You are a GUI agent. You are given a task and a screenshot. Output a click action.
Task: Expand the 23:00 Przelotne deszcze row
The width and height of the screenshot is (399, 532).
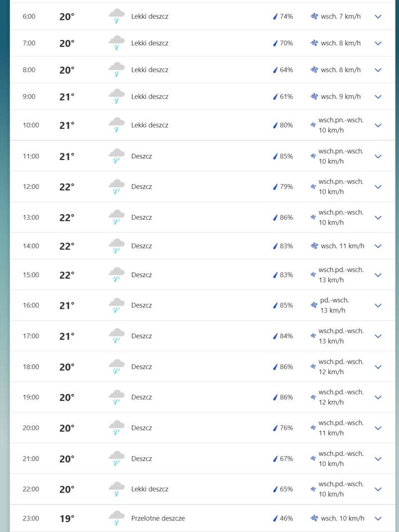pos(378,519)
